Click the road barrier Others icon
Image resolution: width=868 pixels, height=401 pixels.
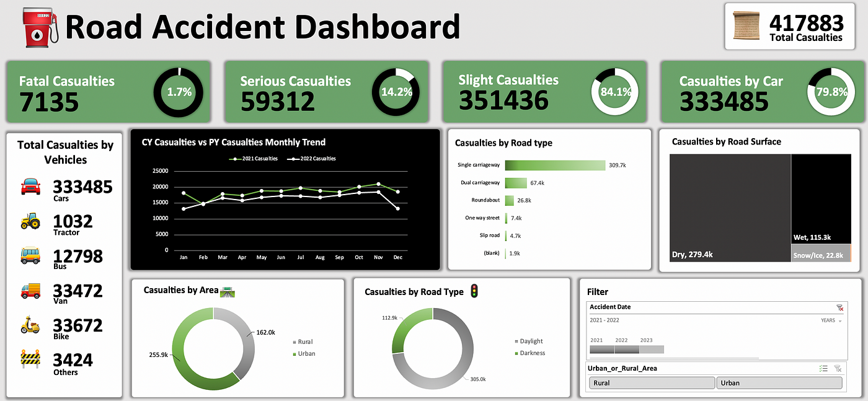pos(31,359)
